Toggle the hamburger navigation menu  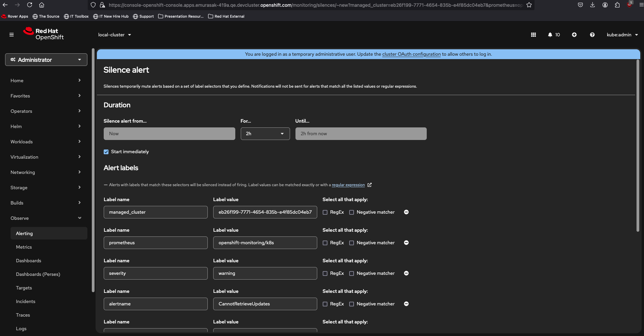click(x=12, y=35)
